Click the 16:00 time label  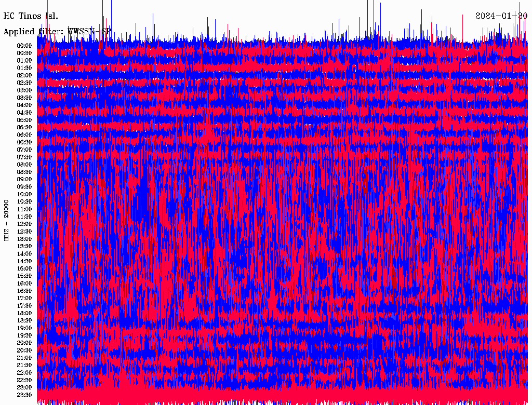coord(24,283)
